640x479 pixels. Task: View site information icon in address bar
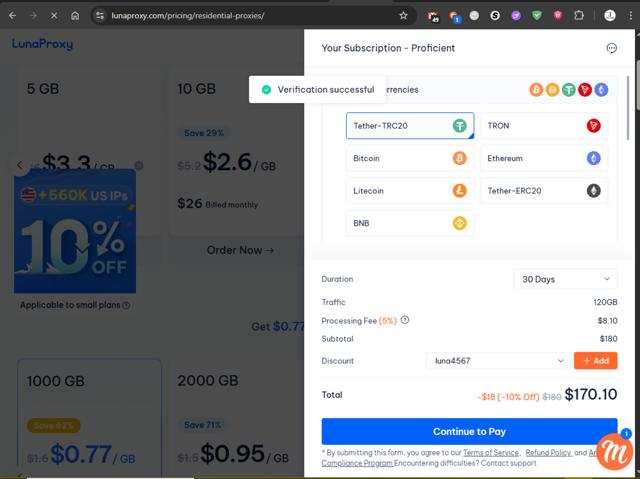[x=100, y=16]
